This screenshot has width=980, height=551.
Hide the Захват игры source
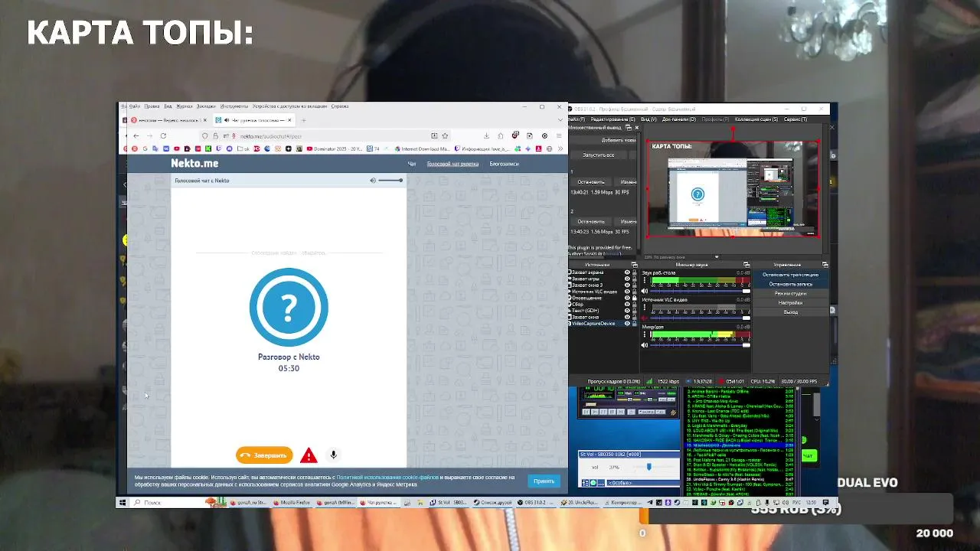tap(627, 279)
